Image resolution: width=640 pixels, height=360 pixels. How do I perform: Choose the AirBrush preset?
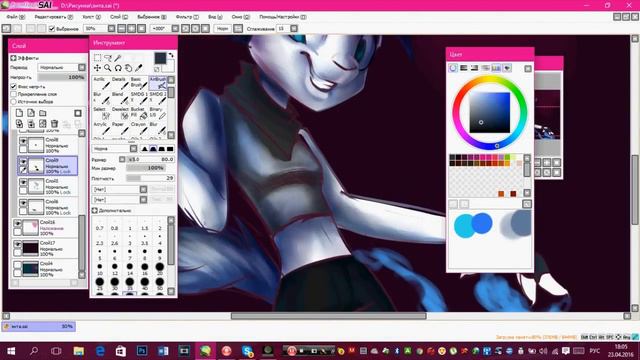point(158,83)
